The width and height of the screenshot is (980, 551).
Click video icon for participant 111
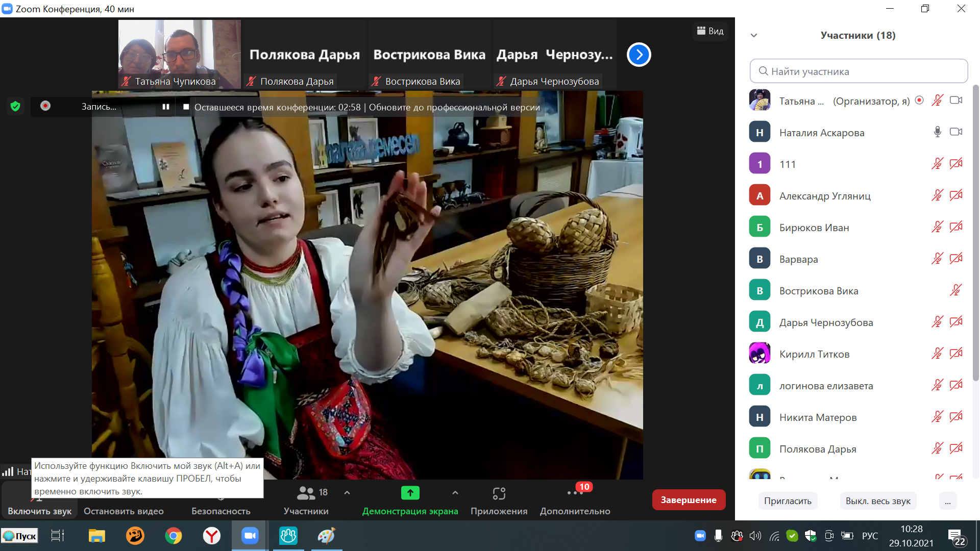956,164
